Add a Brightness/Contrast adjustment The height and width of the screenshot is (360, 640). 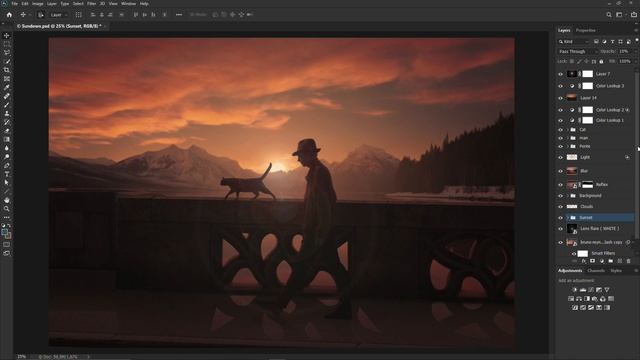[x=575, y=289]
